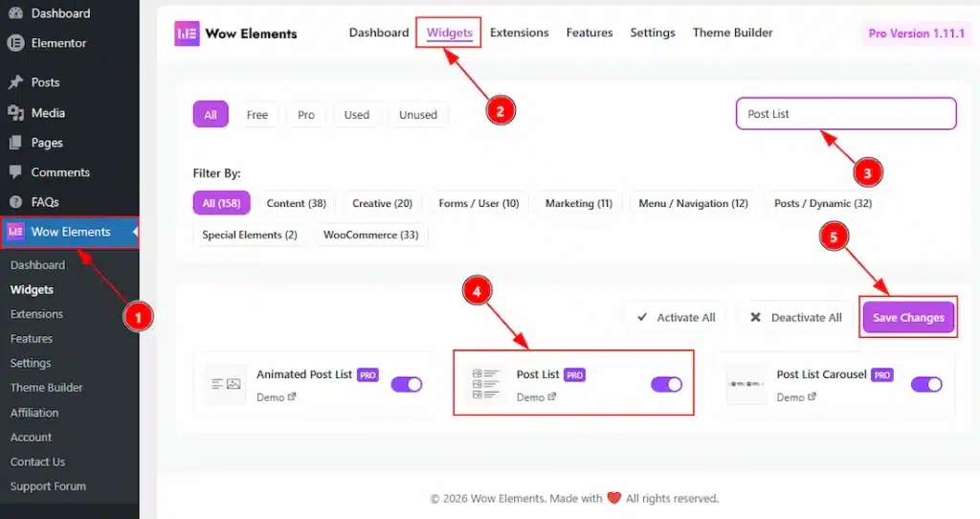Viewport: 980px width, 519px height.
Task: Open the Settings tab in top navigation
Action: click(x=653, y=33)
